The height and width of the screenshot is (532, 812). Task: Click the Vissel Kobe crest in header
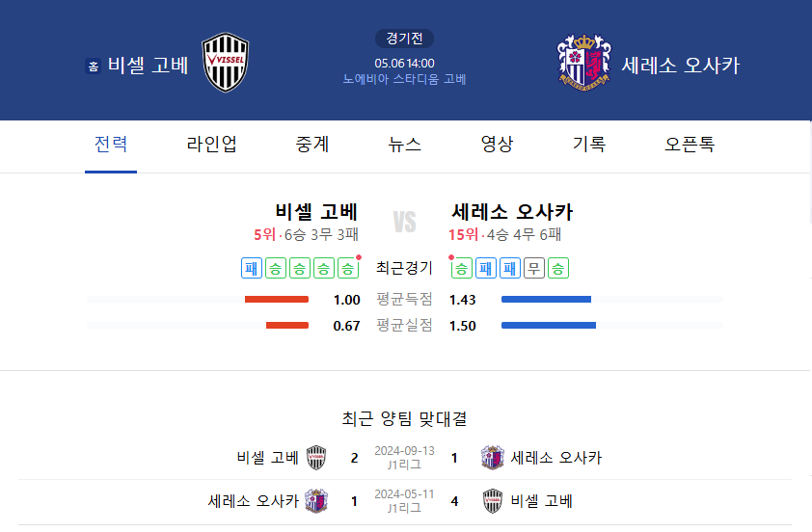[x=226, y=63]
